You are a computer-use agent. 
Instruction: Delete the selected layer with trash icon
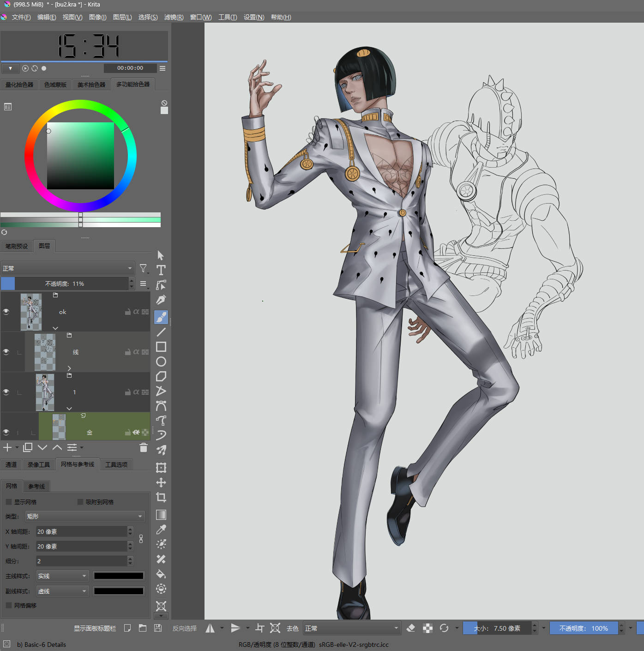143,447
